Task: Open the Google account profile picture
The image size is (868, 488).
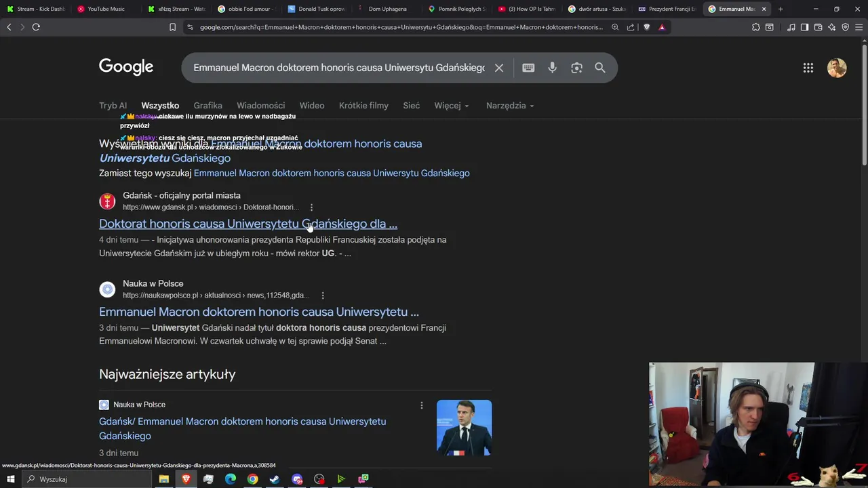Action: point(837,68)
